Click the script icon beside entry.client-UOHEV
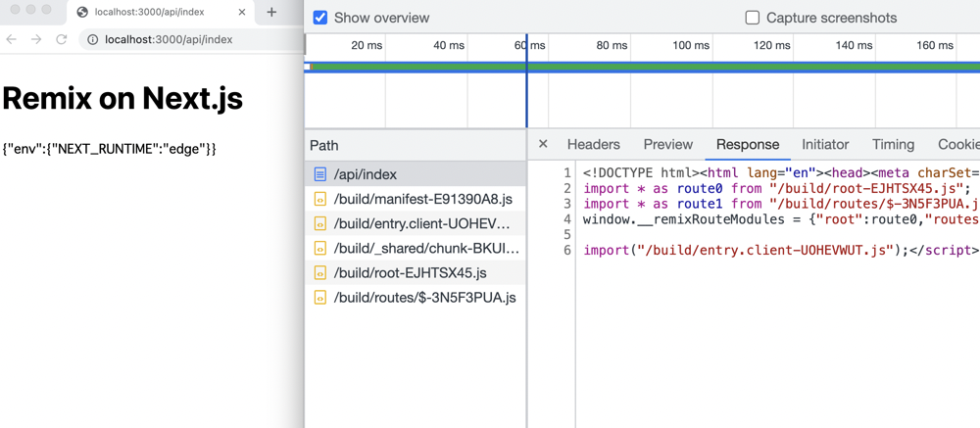This screenshot has height=428, width=980. tap(320, 223)
